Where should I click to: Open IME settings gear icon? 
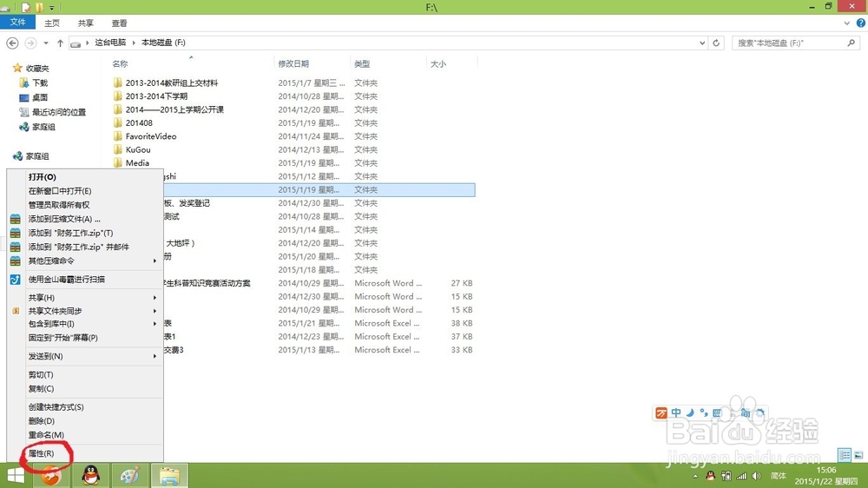pyautogui.click(x=760, y=413)
